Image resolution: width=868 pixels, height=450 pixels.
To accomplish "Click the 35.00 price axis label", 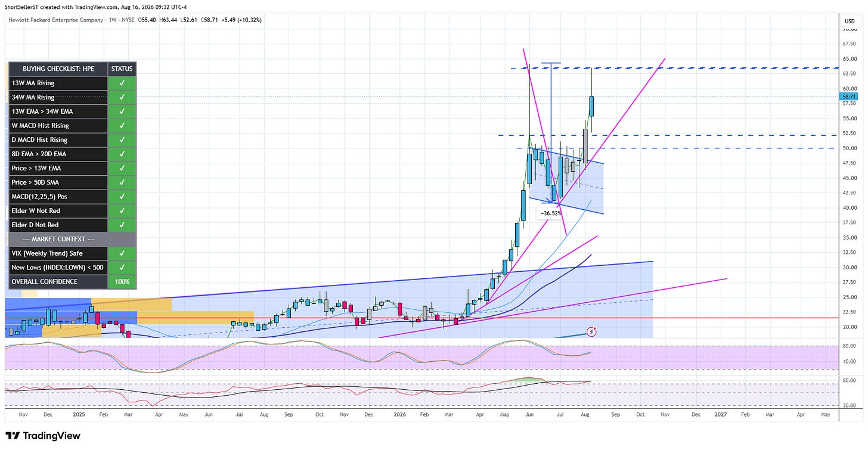I will pyautogui.click(x=850, y=237).
